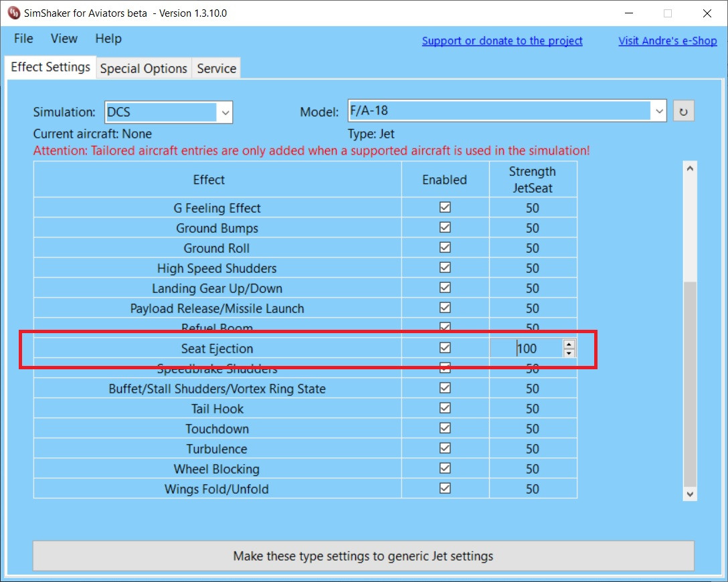
Task: Click the effects list scrollbar thumb
Action: (x=690, y=384)
